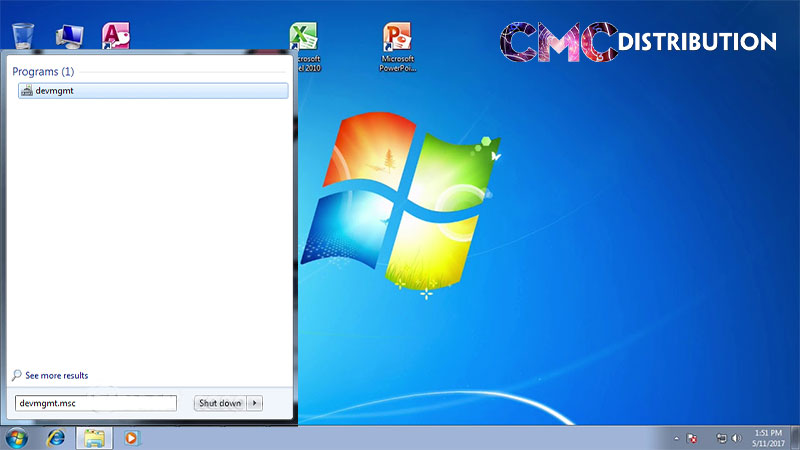Click the Windows Start orb
The height and width of the screenshot is (450, 800).
[17, 438]
